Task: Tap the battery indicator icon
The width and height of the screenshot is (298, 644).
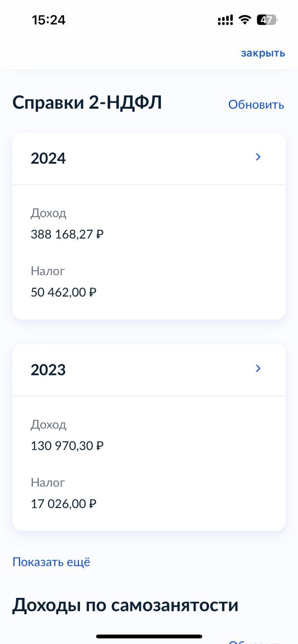Action: (267, 20)
